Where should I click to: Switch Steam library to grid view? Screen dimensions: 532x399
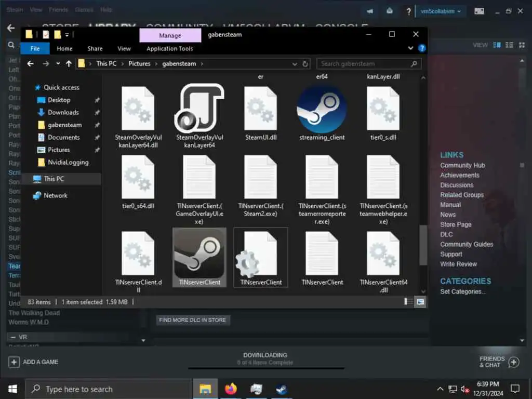(522, 45)
